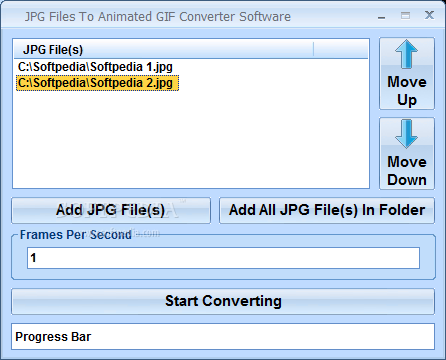Click the Move Up arrow button

(407, 74)
